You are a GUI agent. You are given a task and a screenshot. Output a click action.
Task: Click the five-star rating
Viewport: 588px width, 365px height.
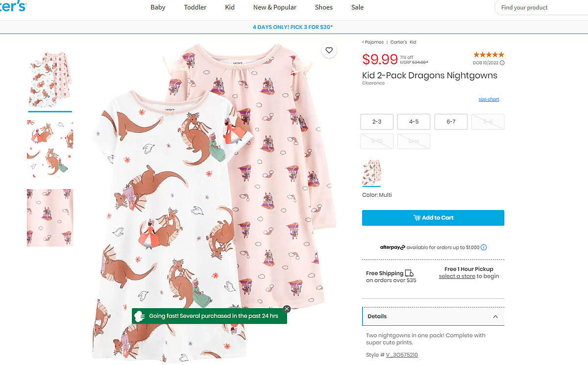488,55
